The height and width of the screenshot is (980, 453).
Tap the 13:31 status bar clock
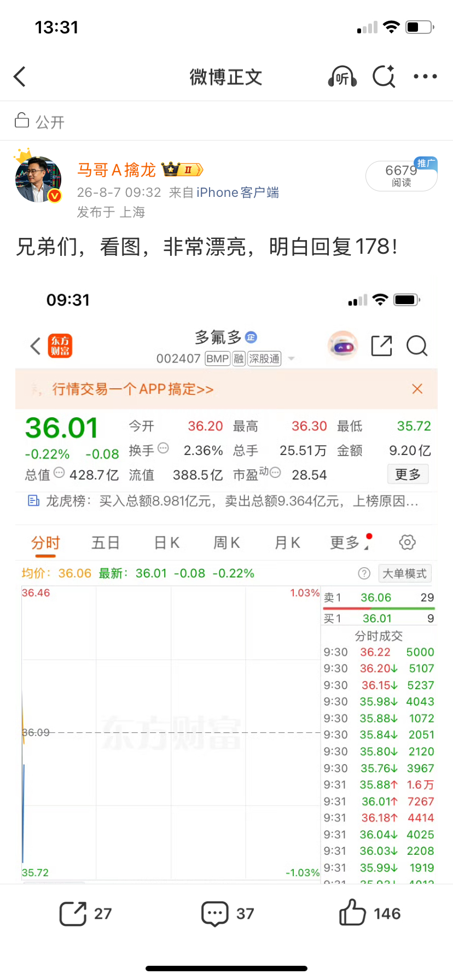(x=57, y=27)
